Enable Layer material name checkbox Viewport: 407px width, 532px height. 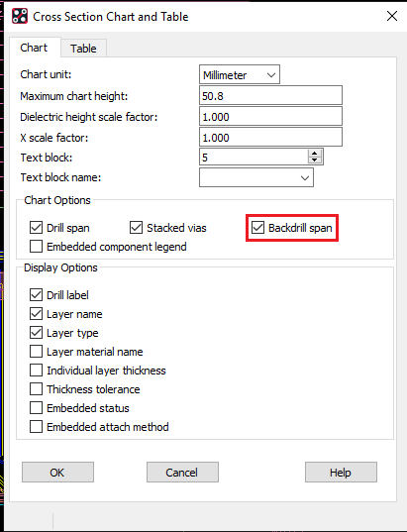[x=36, y=352]
